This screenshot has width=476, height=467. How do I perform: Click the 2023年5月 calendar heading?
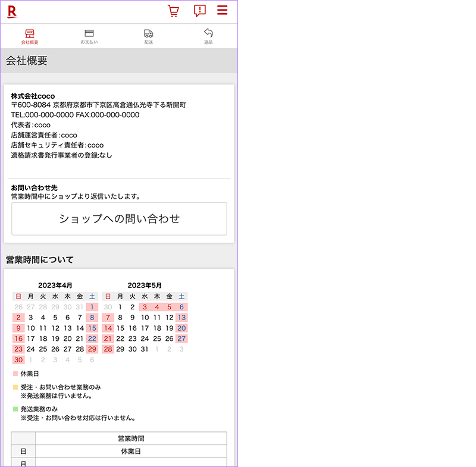point(145,286)
